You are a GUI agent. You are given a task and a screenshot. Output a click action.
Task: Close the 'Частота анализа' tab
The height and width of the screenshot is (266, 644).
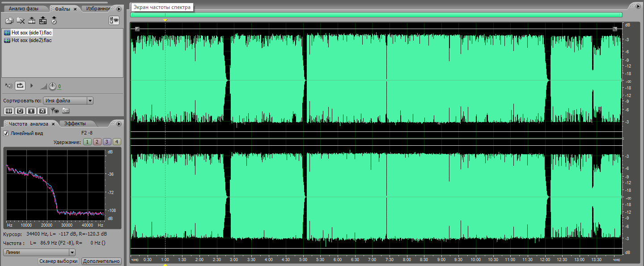pyautogui.click(x=53, y=124)
